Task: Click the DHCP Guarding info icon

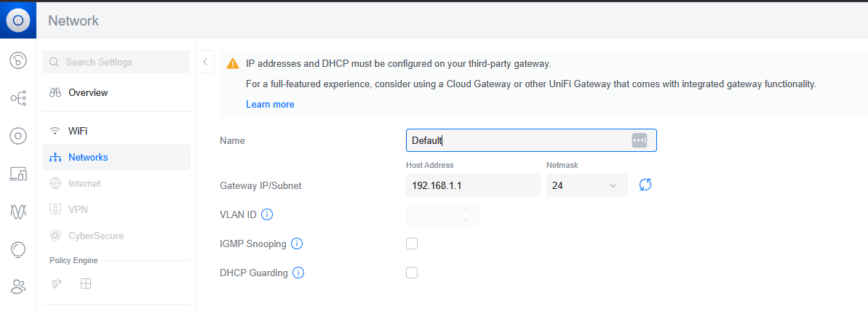Action: tap(298, 273)
